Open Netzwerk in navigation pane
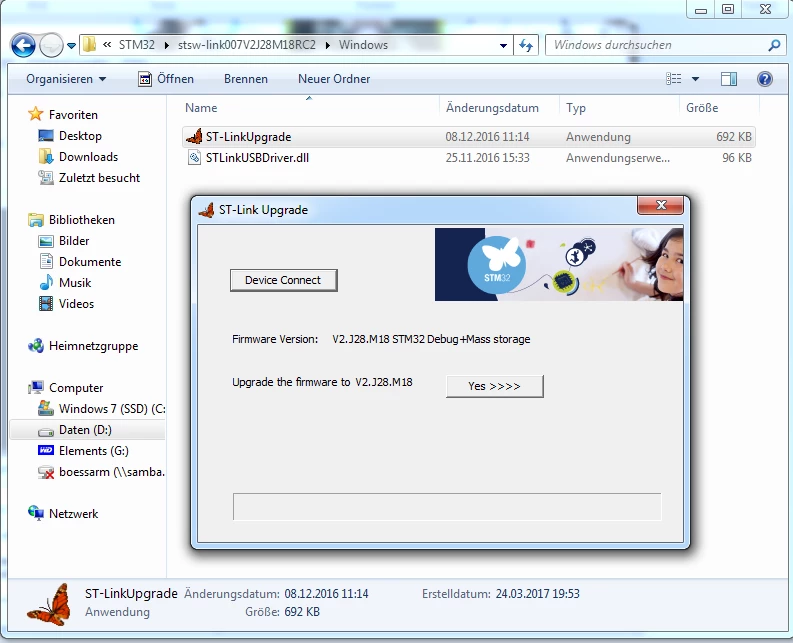Image resolution: width=793 pixels, height=643 pixels. pos(73,514)
